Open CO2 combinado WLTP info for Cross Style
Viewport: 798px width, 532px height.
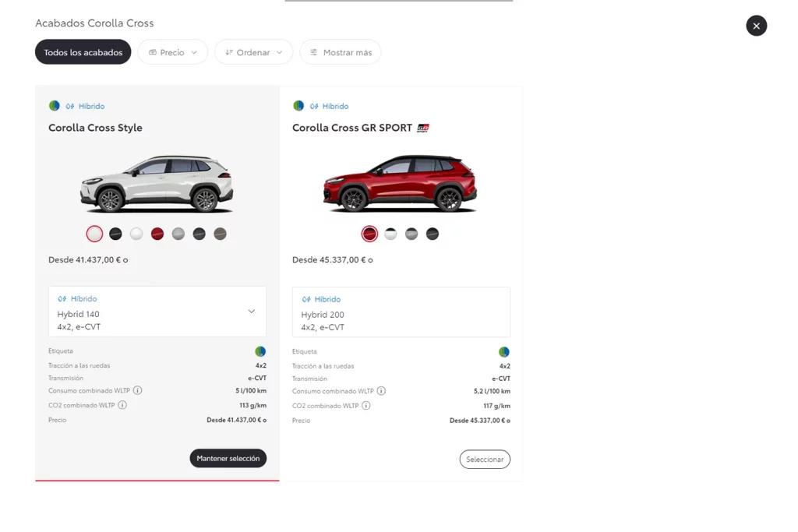coord(122,405)
